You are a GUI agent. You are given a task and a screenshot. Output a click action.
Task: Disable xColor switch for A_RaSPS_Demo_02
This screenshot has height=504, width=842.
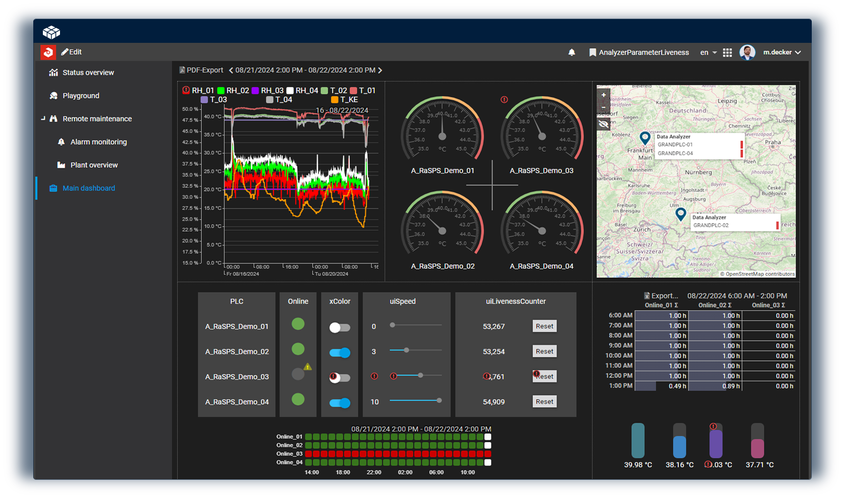tap(339, 353)
